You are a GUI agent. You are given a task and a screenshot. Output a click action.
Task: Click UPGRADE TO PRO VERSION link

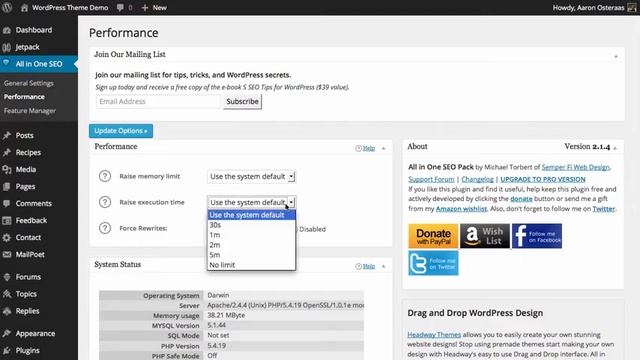543,179
